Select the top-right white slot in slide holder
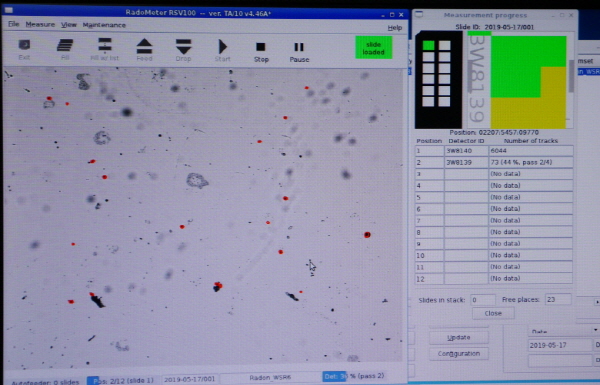 (x=445, y=46)
